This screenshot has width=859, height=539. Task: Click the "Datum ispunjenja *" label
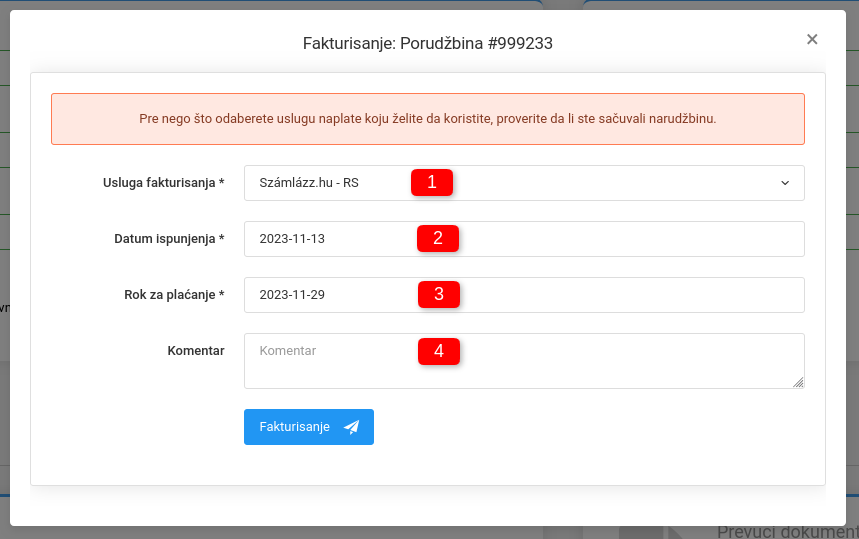(x=169, y=239)
